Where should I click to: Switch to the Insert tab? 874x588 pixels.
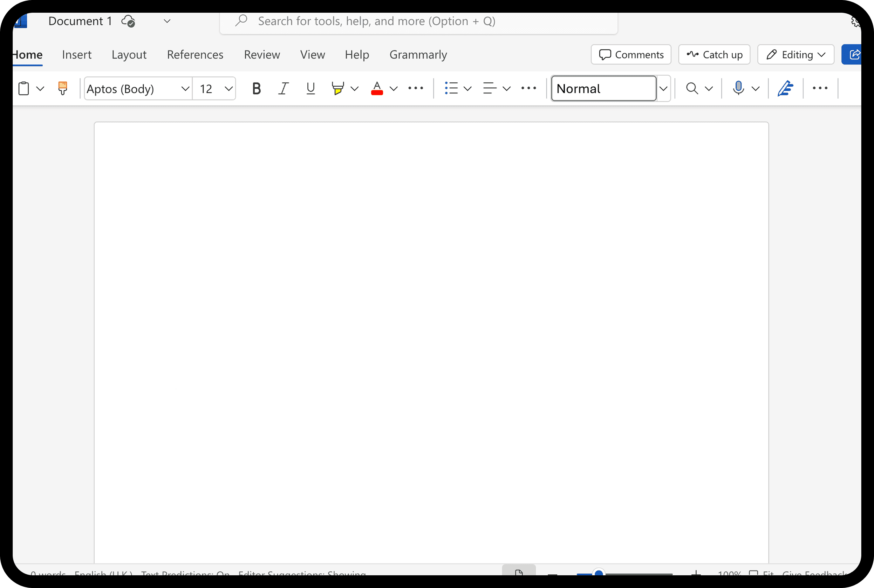(x=77, y=55)
